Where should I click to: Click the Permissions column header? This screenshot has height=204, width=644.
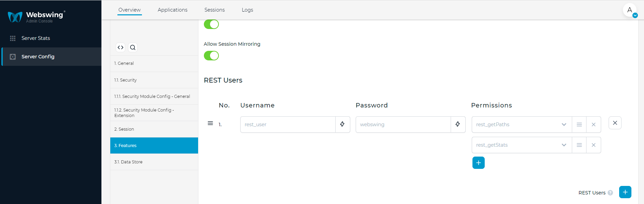coord(492,105)
